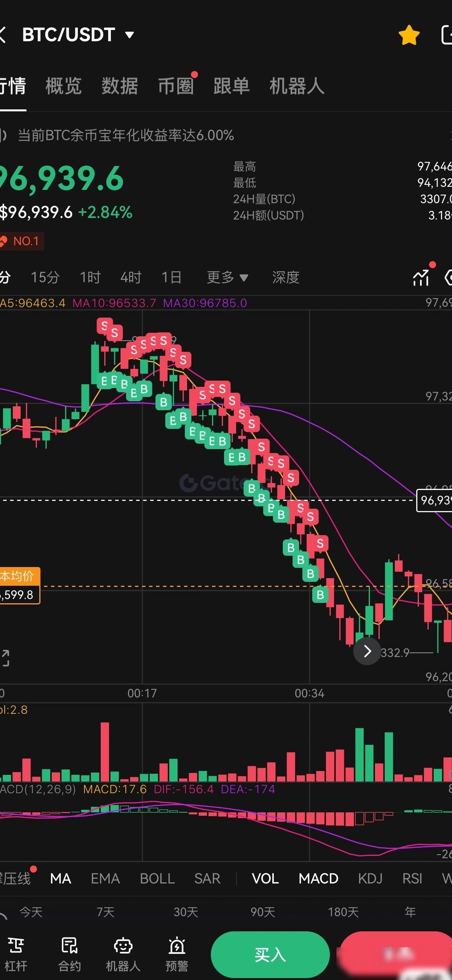Image resolution: width=452 pixels, height=980 pixels.
Task: Toggle the 压线 support line indicator
Action: [16, 878]
